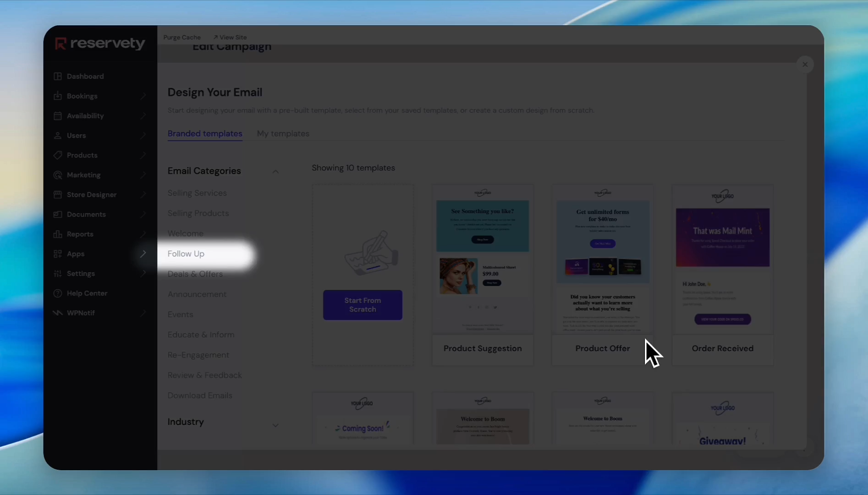Image resolution: width=868 pixels, height=495 pixels.
Task: Collapse the Email Categories section chevron
Action: click(x=275, y=171)
